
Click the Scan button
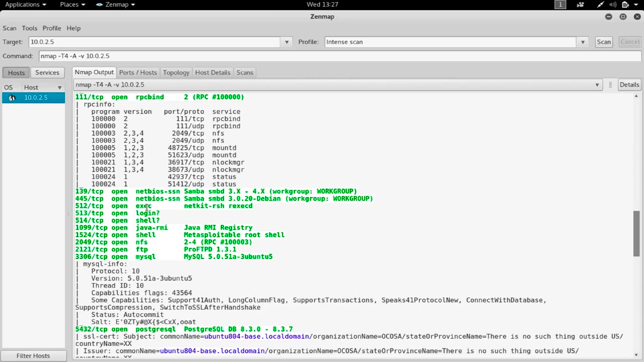coord(604,42)
